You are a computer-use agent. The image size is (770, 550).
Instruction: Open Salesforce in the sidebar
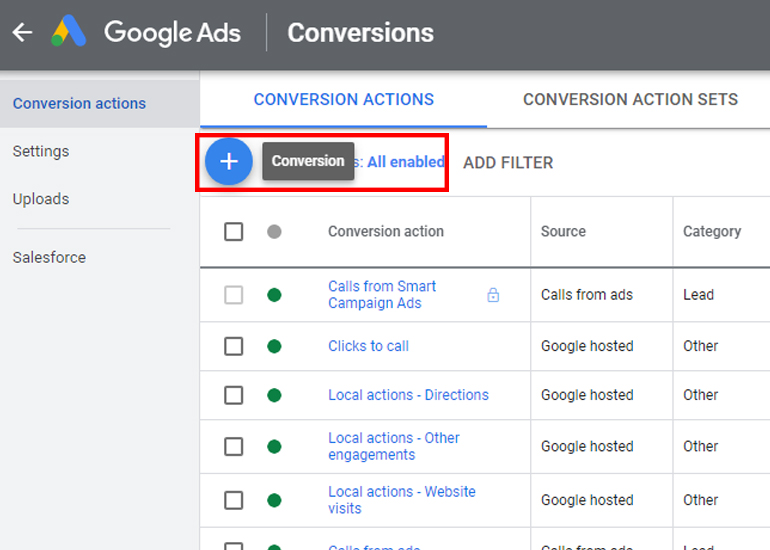[x=49, y=257]
